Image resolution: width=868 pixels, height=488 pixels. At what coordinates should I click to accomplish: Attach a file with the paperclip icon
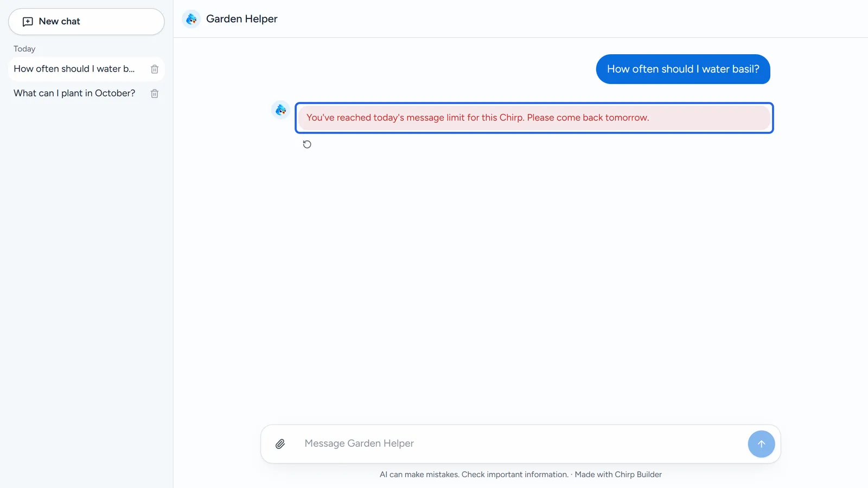click(x=280, y=444)
